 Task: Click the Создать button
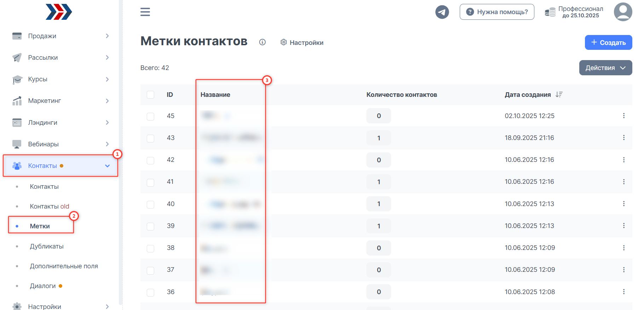tap(608, 42)
